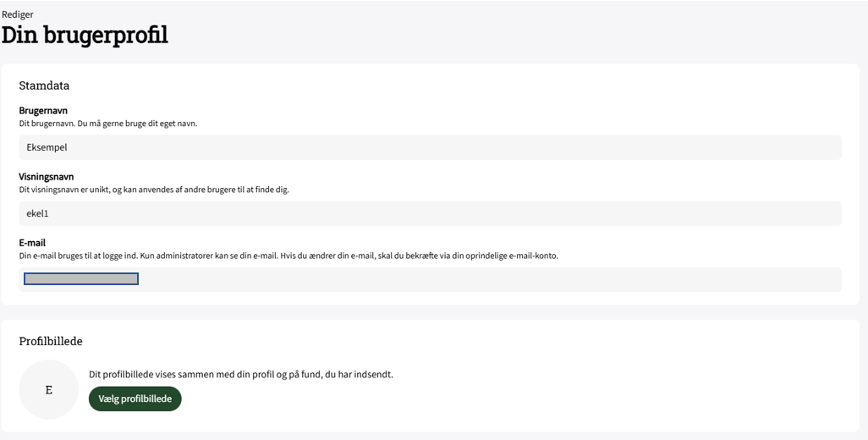Place cursor on the ekel1 text
Viewport: 868px width, 440px height.
tap(37, 213)
